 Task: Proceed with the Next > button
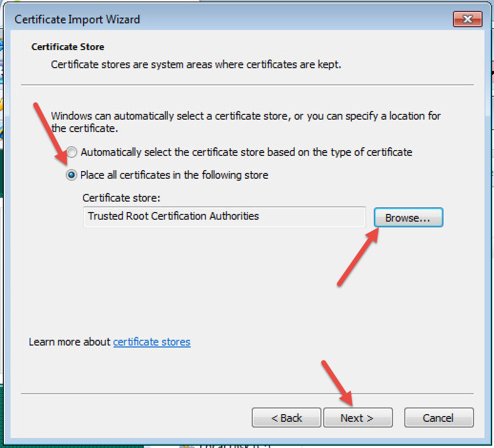click(x=358, y=418)
